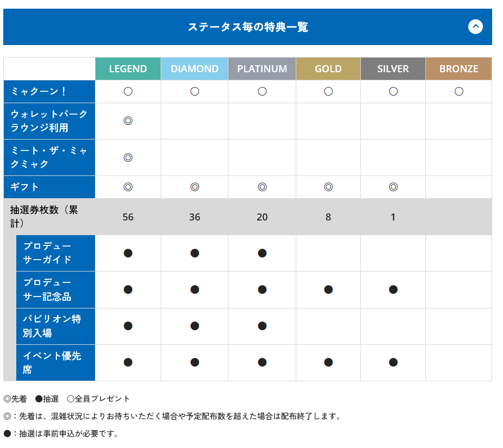Click the ギフト double circle under GOLD
Screen dimensions: 503x448
(x=328, y=187)
